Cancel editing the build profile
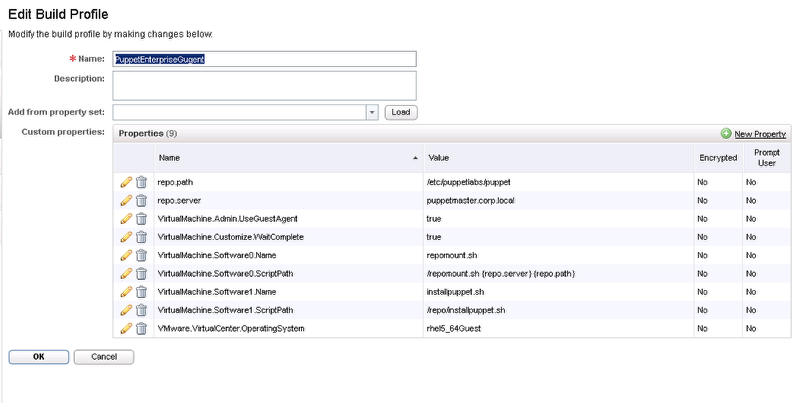The image size is (800, 403). pos(104,357)
